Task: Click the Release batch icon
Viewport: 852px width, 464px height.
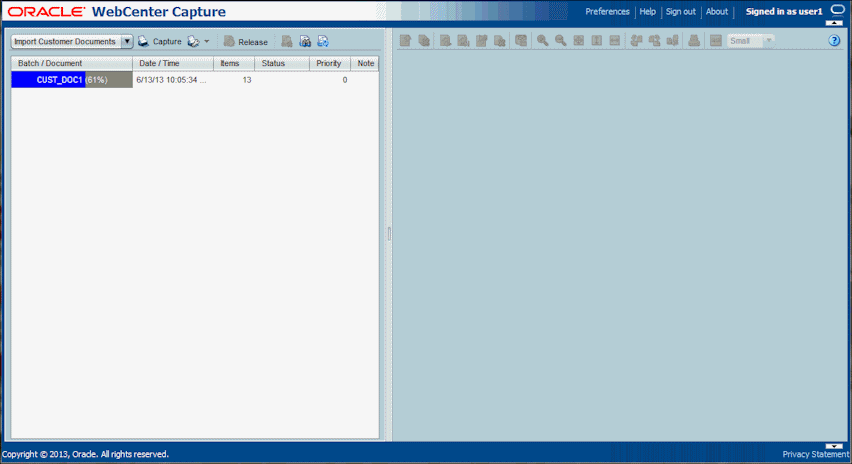Action: click(229, 41)
